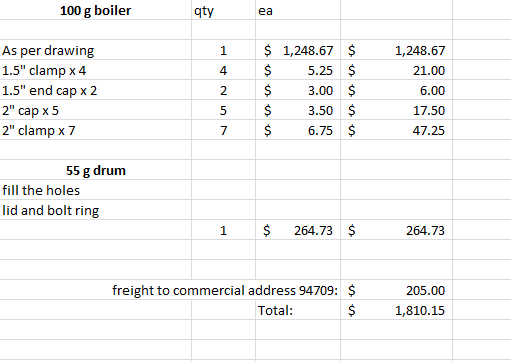The width and height of the screenshot is (511, 361).
Task: Select the '55 g drum' heading cell
Action: pos(96,170)
